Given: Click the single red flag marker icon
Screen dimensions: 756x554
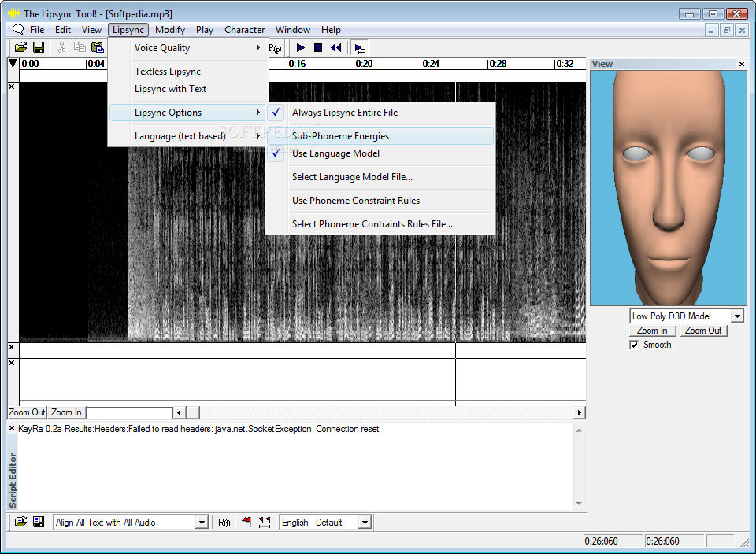Looking at the screenshot, I should [246, 522].
